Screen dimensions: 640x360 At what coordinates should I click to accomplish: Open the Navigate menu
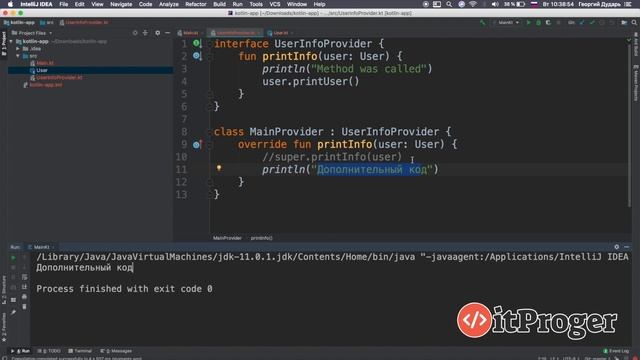pos(121,4)
